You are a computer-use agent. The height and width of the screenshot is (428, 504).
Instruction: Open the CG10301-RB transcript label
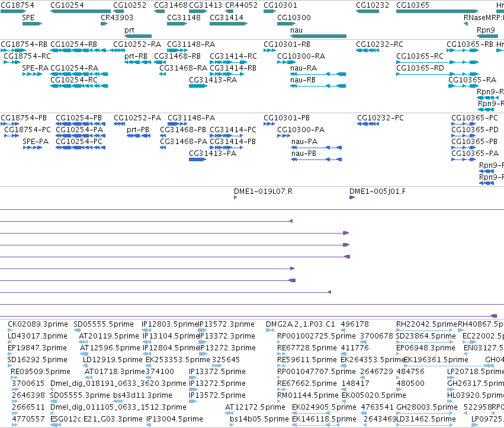click(287, 44)
